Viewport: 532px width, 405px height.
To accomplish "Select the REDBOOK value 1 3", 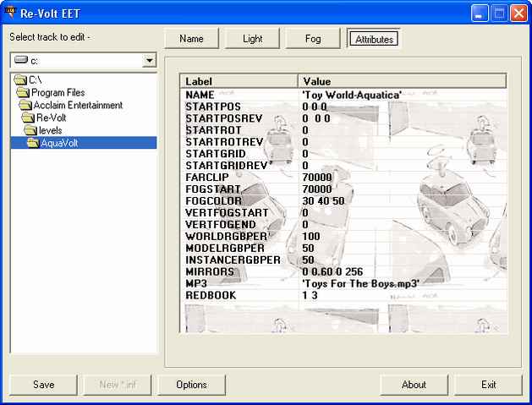I will 403,295.
